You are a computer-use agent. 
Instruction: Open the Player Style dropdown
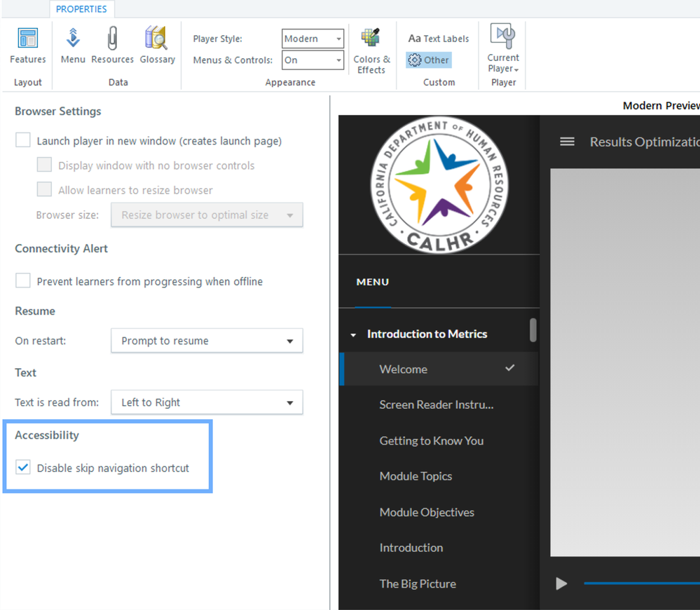click(313, 39)
